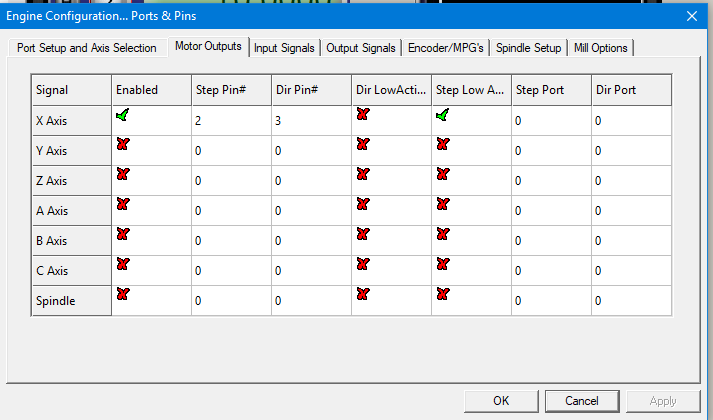
Task: Go to the Encoder/MPG's tab
Action: pyautogui.click(x=447, y=48)
